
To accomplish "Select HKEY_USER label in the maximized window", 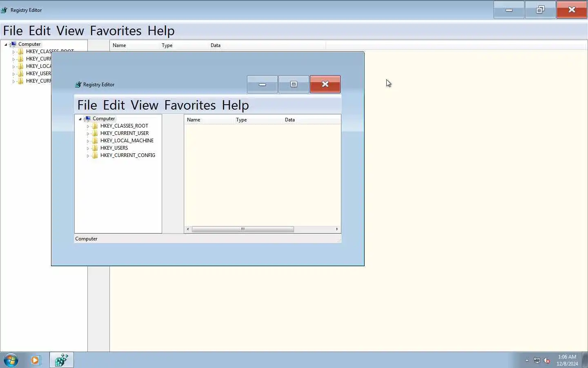I will pos(38,74).
